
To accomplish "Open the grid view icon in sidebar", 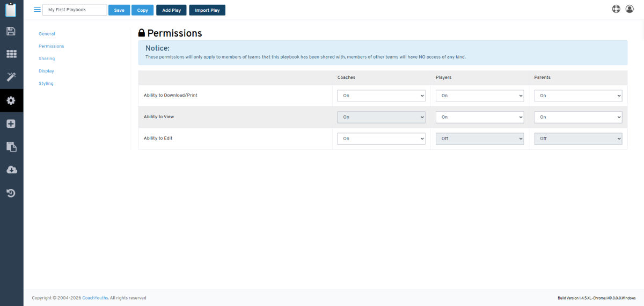I will 11,54.
